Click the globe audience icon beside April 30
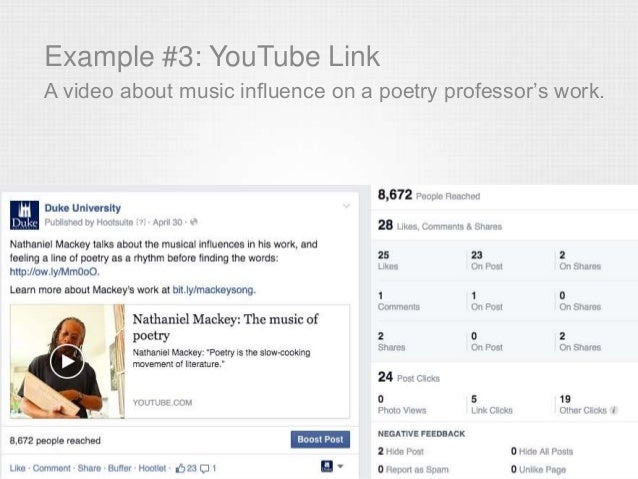Viewport: 638px width, 479px height. [x=193, y=222]
